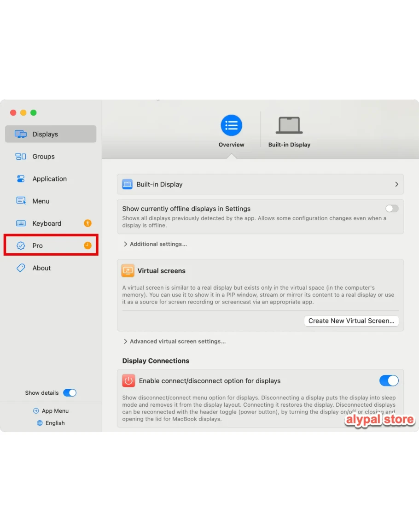This screenshot has height=532, width=419.
Task: Select the Application sidebar icon
Action: coord(21,179)
